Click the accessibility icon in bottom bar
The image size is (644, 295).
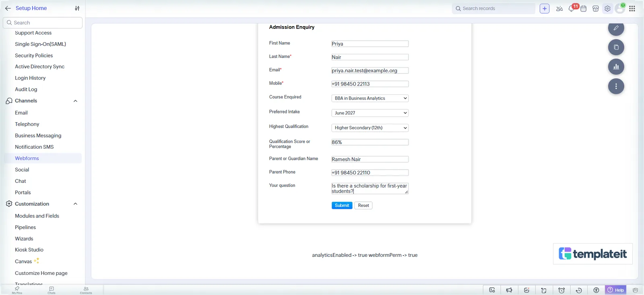coord(596,290)
